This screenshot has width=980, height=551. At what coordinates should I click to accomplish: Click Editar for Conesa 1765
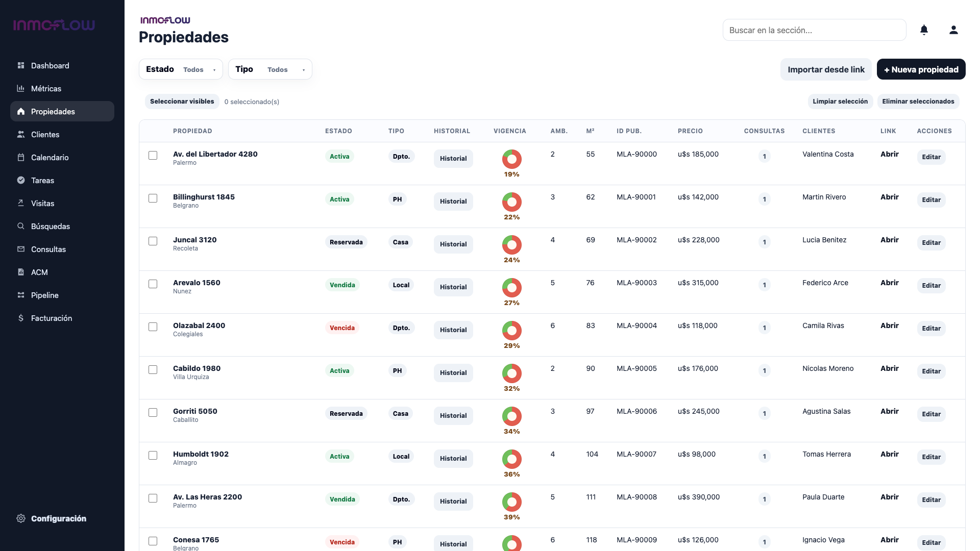(x=931, y=543)
